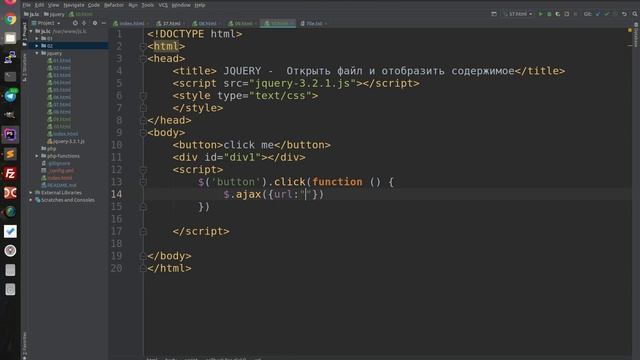Click on the title text at line 4
The image size is (640, 360).
(x=369, y=71)
